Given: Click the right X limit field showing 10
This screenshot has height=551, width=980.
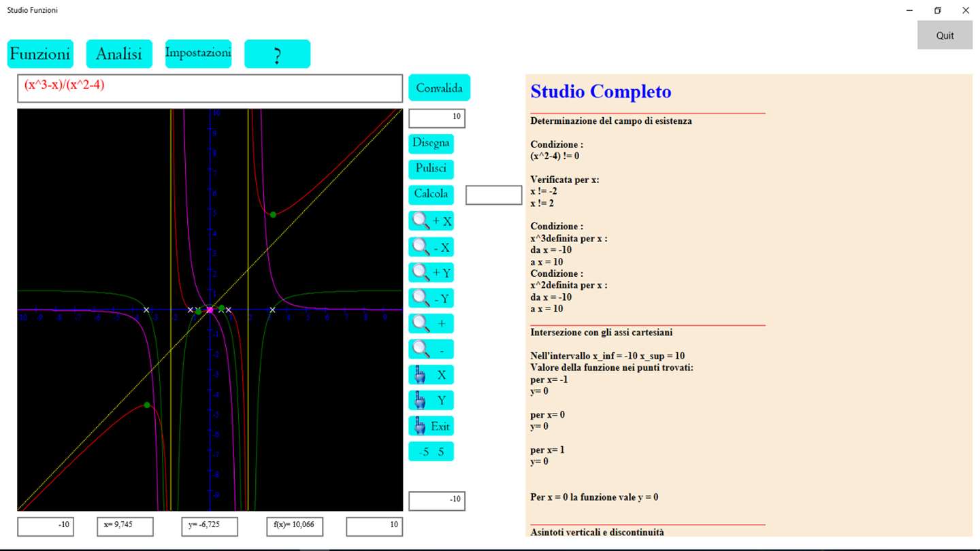Looking at the screenshot, I should pos(374,527).
